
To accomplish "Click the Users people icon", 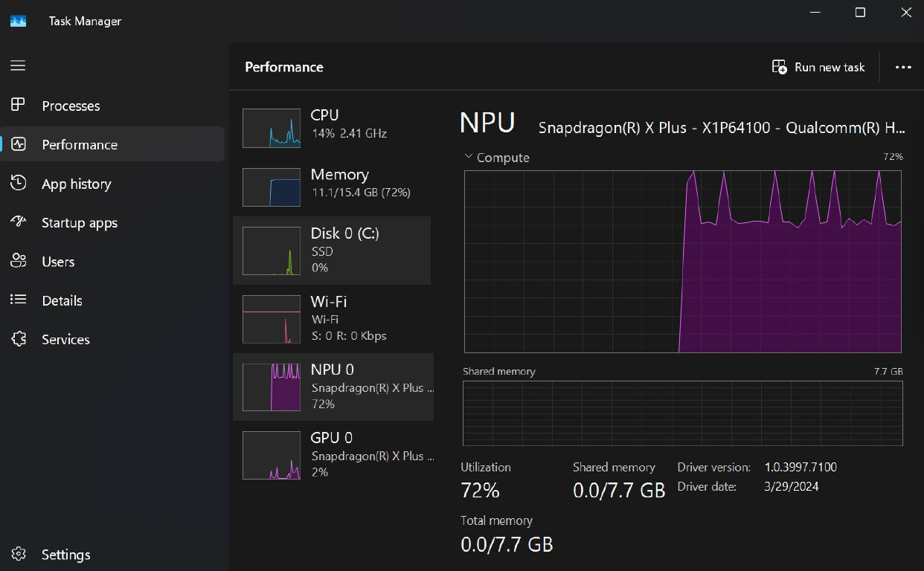I will 19,261.
